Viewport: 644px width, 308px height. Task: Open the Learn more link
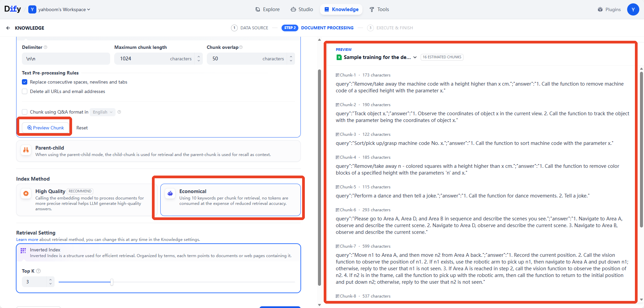(27, 240)
